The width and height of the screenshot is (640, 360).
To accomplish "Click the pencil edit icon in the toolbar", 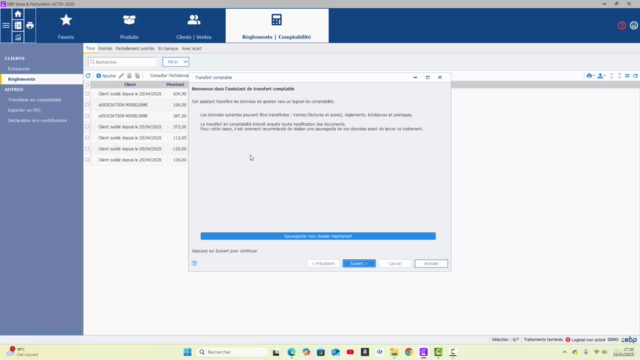I will tap(121, 76).
